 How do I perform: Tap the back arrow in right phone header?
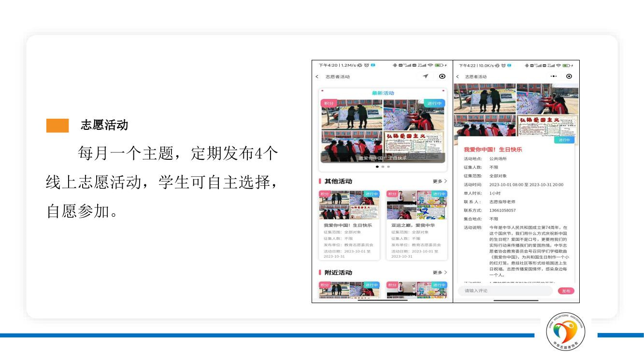pyautogui.click(x=458, y=77)
